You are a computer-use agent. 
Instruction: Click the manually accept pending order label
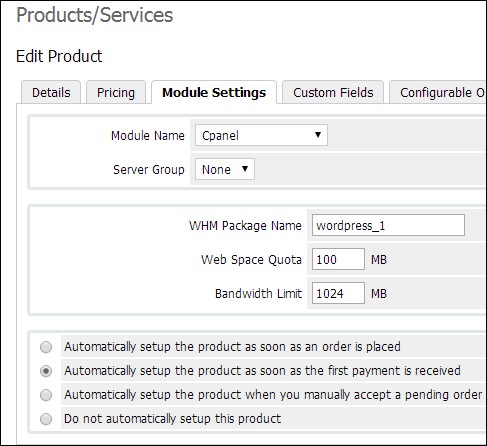273,395
